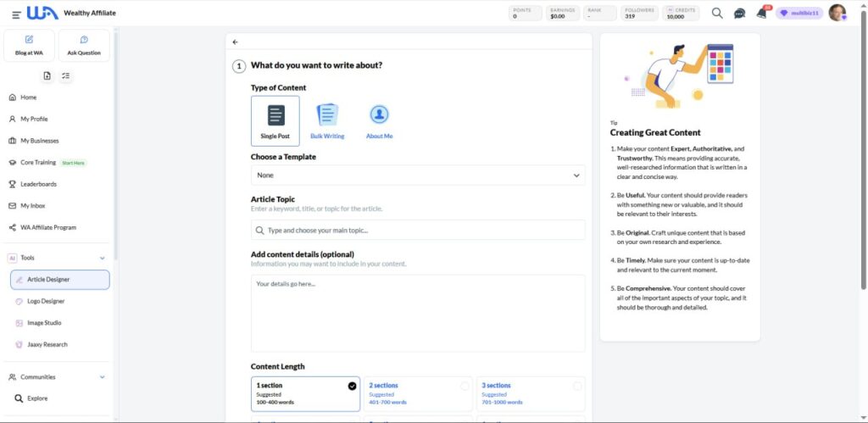Click the user avatar photo
The width and height of the screenshot is (868, 423).
(x=837, y=13)
